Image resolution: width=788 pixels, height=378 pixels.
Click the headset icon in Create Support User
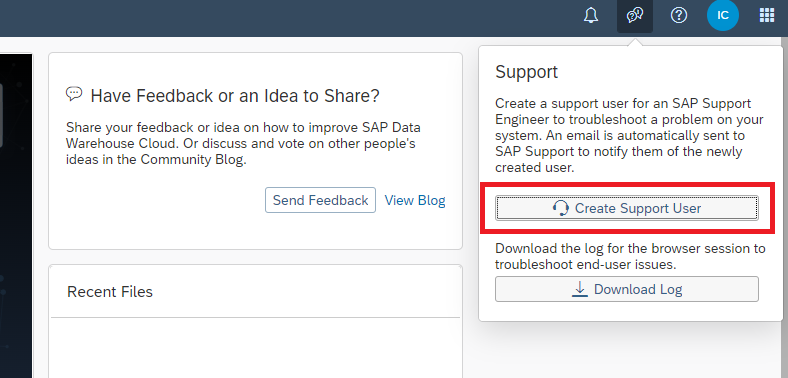560,208
